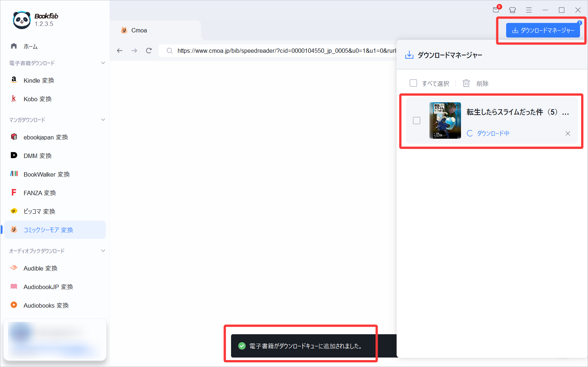Viewport: 588px width, 367px height.
Task: Go back in the browser
Action: tap(120, 51)
